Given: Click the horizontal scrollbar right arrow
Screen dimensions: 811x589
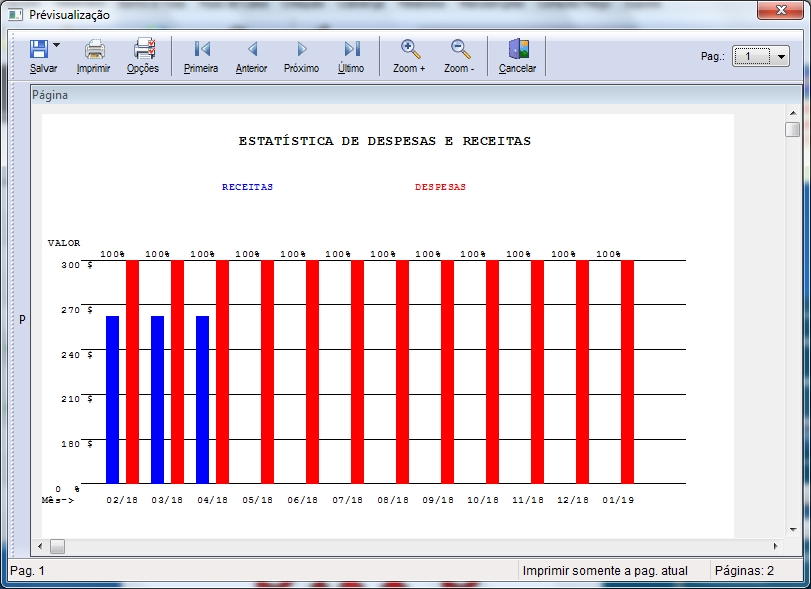Looking at the screenshot, I should coord(774,546).
